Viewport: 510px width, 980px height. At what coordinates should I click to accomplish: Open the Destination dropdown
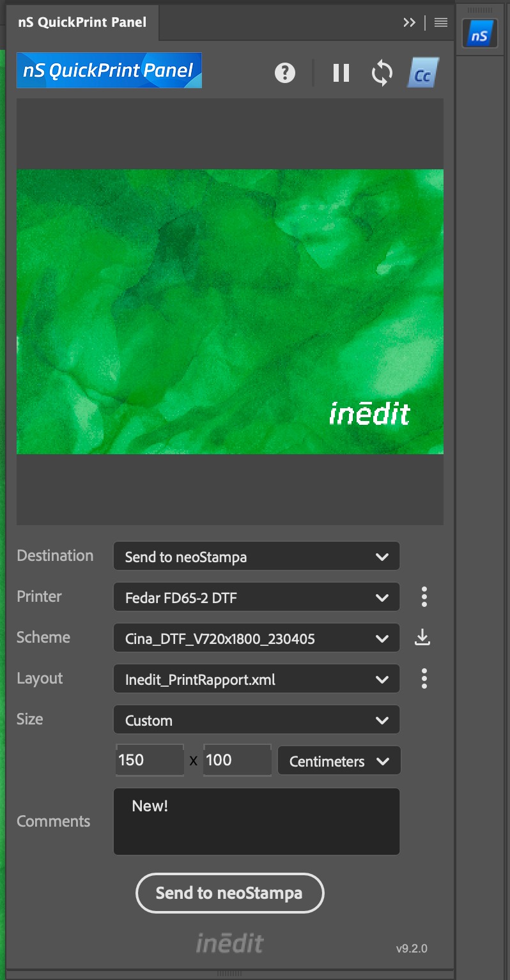point(256,556)
